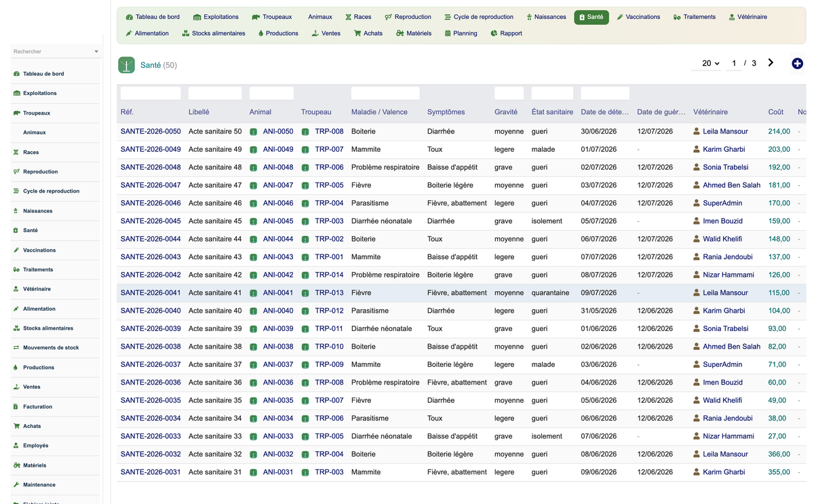Click the Naissances sidebar icon
The width and height of the screenshot is (814, 504).
[16, 211]
